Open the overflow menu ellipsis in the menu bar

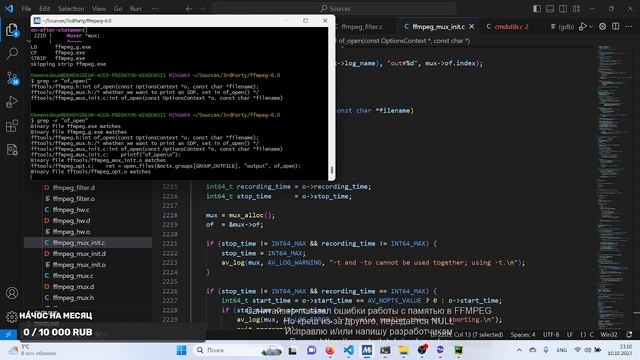pyautogui.click(x=155, y=9)
